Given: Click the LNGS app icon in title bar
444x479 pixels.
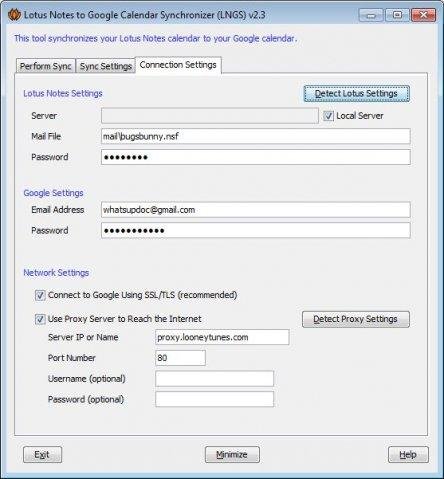Looking at the screenshot, I should pos(14,15).
